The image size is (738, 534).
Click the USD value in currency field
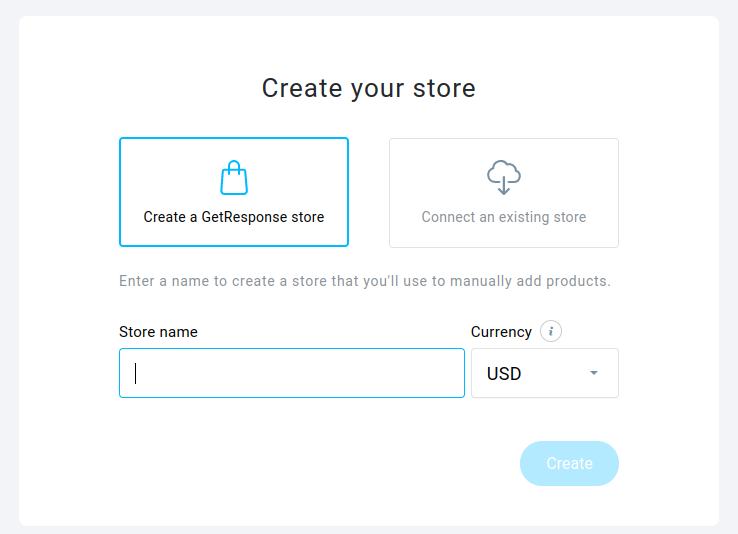point(504,374)
